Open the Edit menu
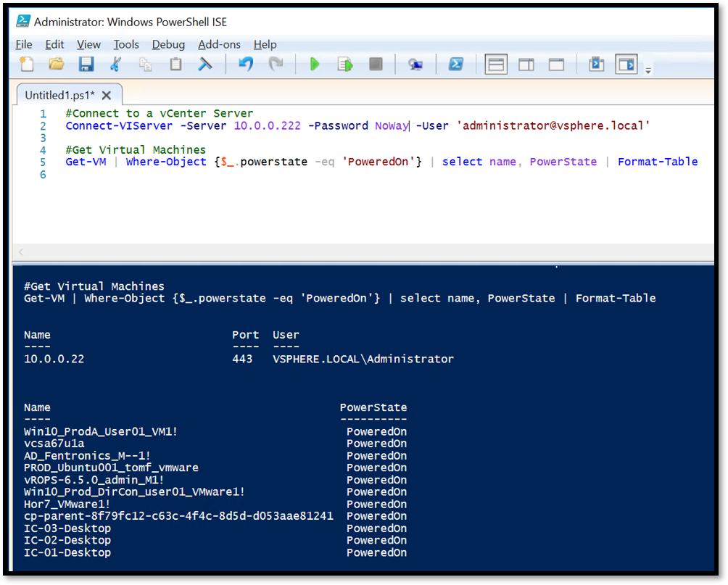 (x=54, y=44)
